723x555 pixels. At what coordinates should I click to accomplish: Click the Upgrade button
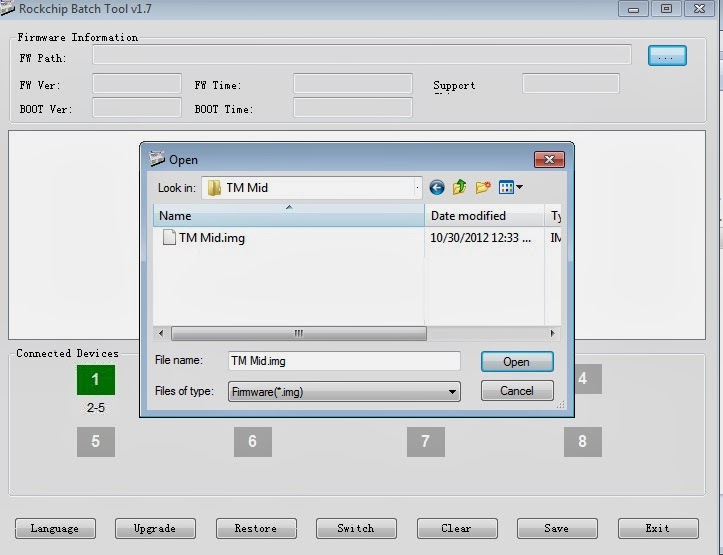(155, 528)
